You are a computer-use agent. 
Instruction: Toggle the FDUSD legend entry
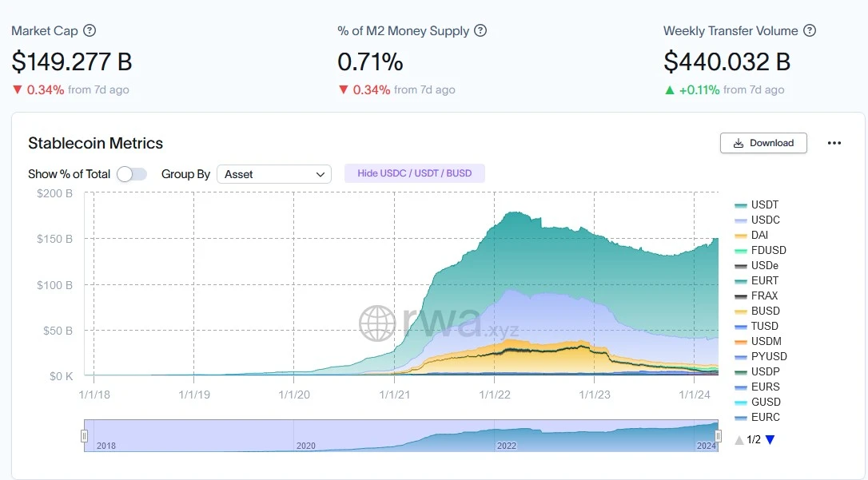(x=768, y=250)
